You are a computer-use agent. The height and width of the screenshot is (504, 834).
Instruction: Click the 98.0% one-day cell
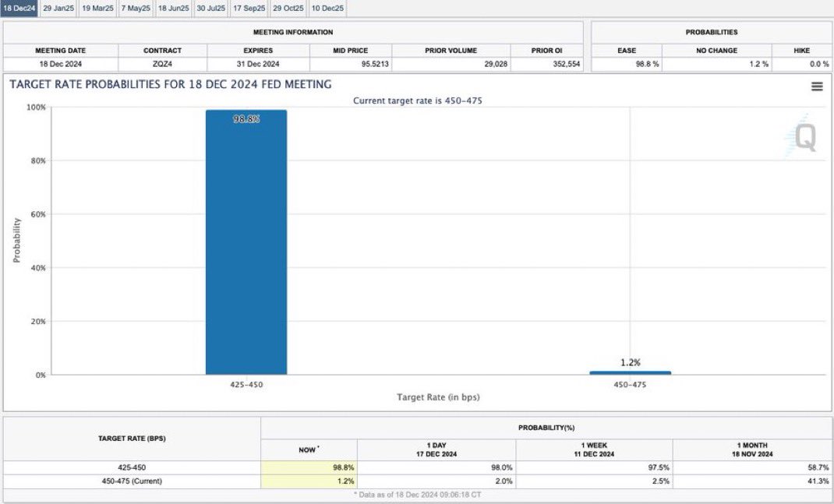click(x=436, y=468)
